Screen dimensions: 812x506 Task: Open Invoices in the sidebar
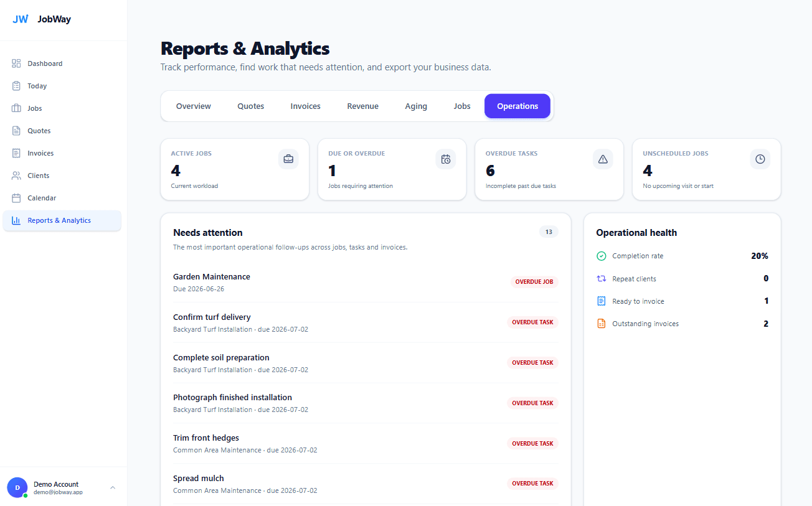[x=62, y=153]
